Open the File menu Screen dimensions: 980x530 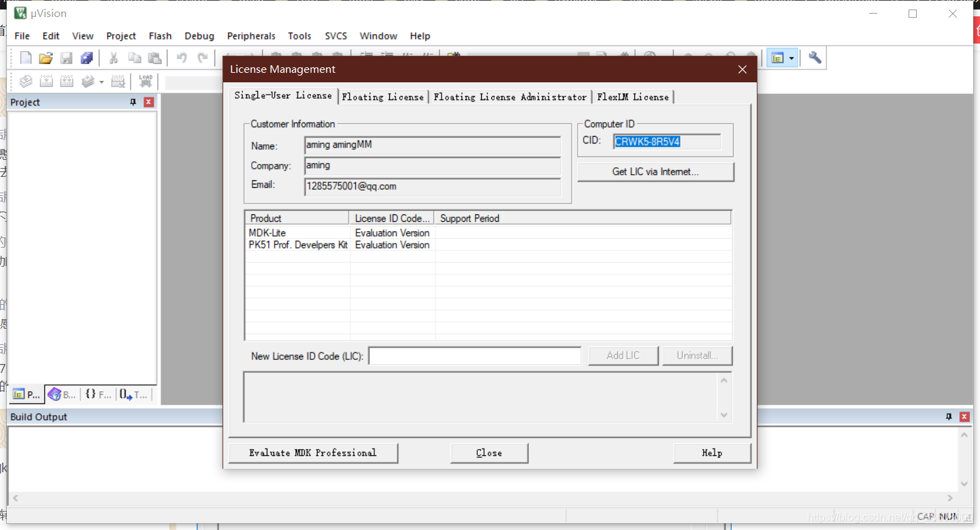tap(22, 36)
